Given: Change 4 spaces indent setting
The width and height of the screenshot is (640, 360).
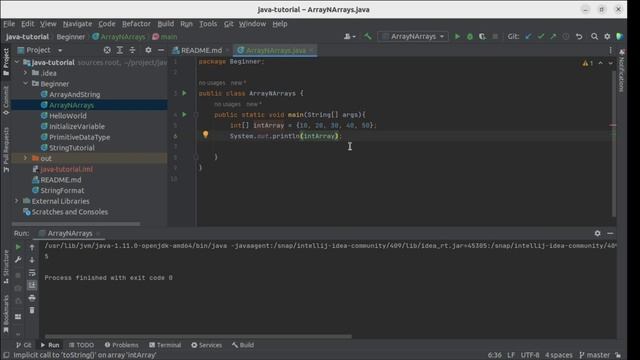Looking at the screenshot, I should [x=559, y=355].
